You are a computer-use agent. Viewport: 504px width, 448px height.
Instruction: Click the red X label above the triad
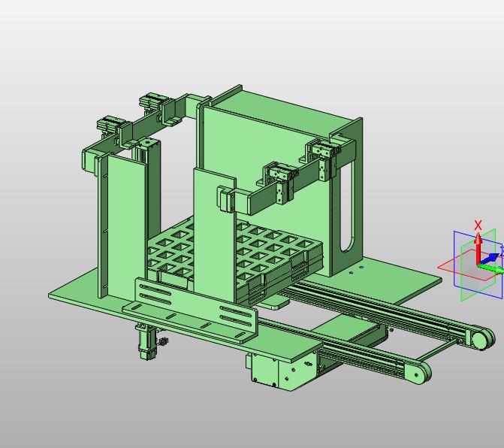pos(478,226)
